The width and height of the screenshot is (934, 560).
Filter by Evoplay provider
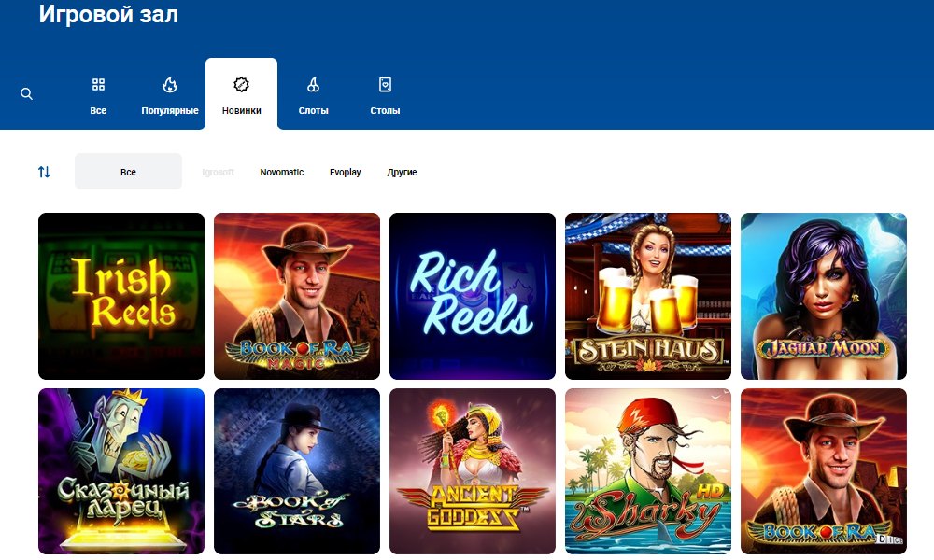345,173
